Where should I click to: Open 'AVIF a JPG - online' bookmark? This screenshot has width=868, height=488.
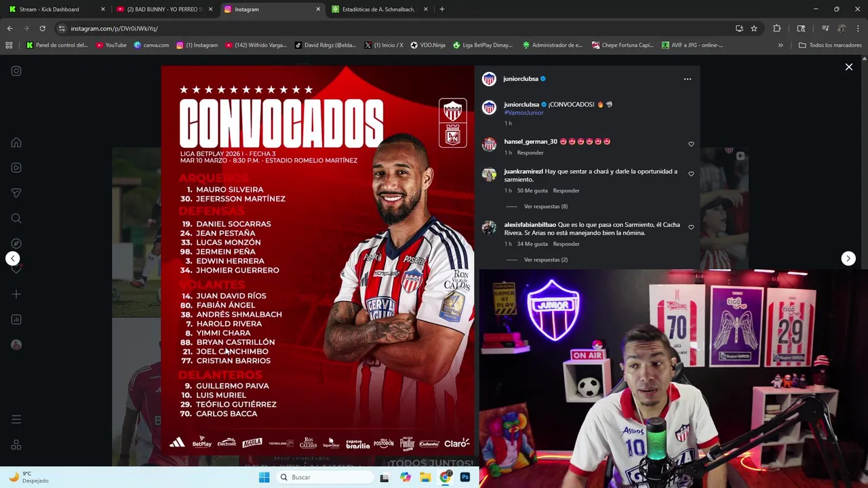click(x=692, y=45)
